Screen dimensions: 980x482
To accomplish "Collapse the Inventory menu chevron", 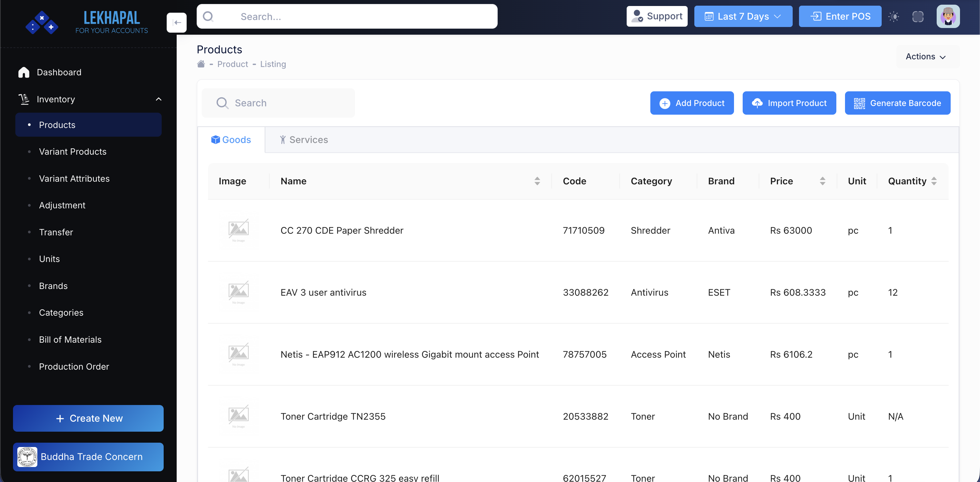I will pos(158,99).
